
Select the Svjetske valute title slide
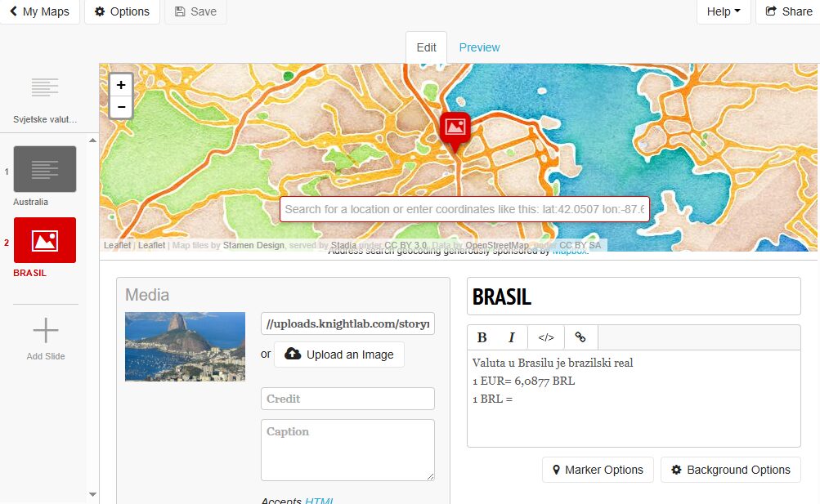pos(45,99)
